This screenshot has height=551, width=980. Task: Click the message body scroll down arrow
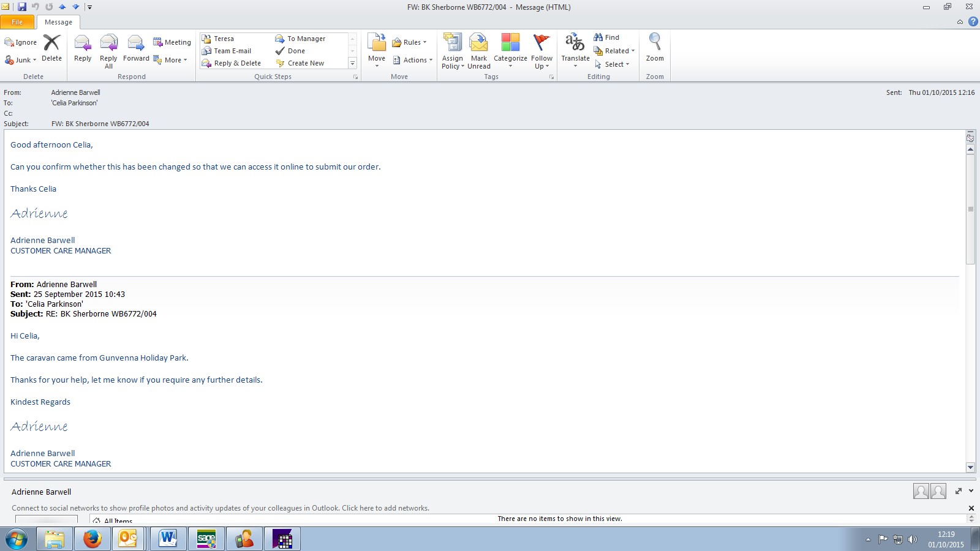(x=970, y=467)
